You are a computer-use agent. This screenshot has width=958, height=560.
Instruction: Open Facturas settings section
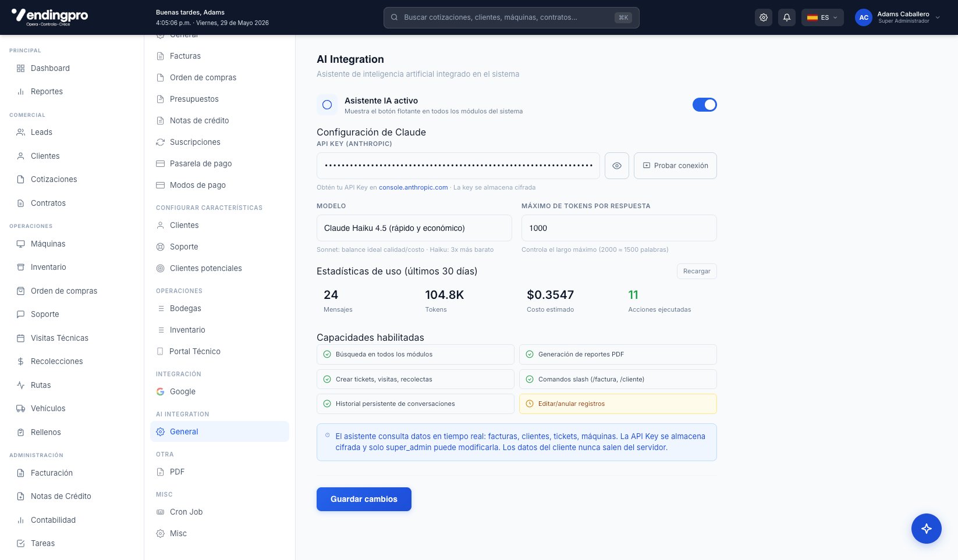click(x=219, y=56)
